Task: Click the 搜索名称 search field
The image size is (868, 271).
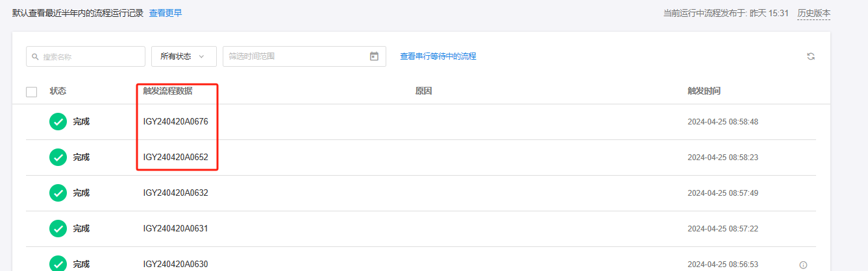Action: (x=91, y=56)
